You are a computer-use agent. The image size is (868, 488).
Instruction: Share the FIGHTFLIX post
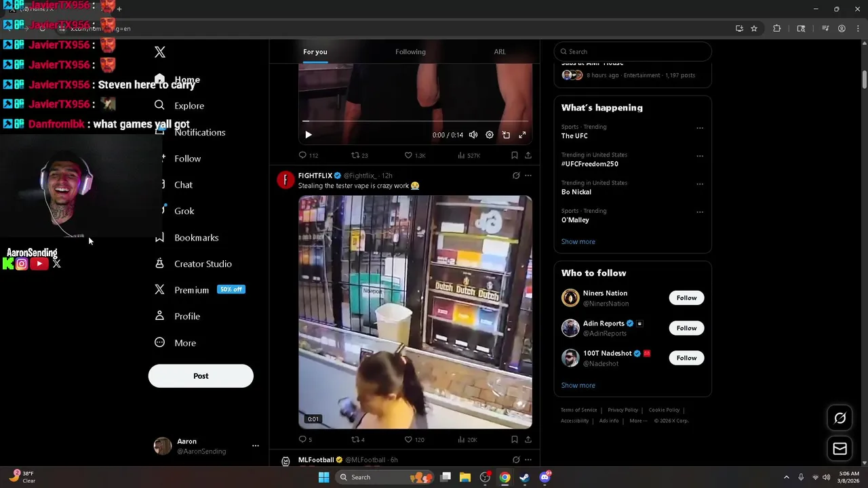tap(528, 439)
